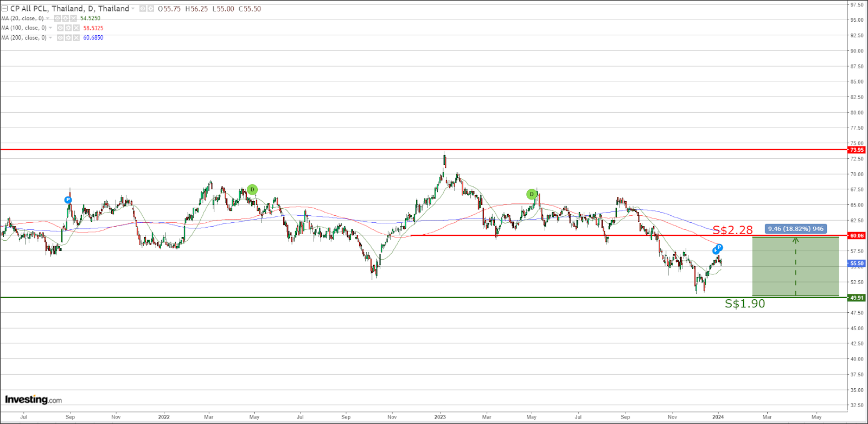Select the 55.50 current price label

[857, 264]
